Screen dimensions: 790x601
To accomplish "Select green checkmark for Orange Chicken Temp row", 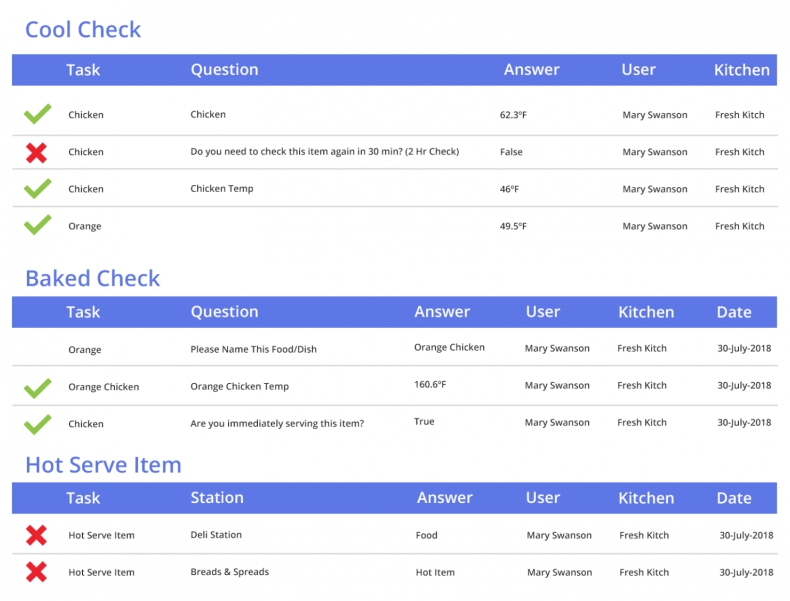I will [37, 387].
